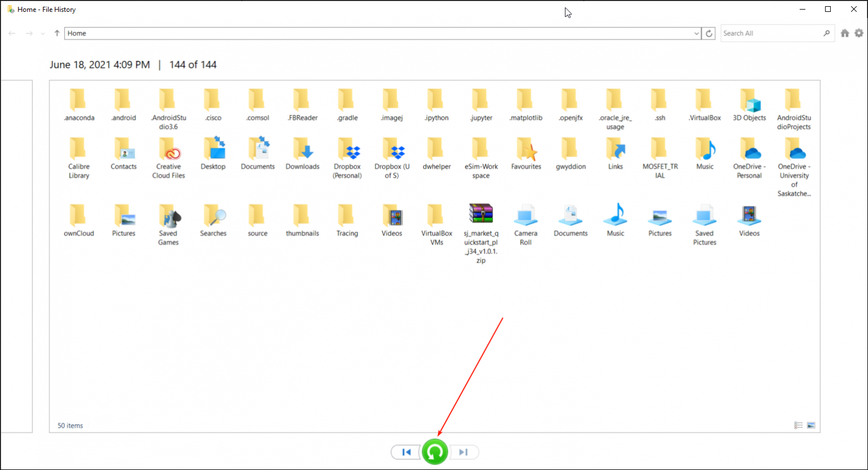Open the recent locations chevron

(x=43, y=33)
